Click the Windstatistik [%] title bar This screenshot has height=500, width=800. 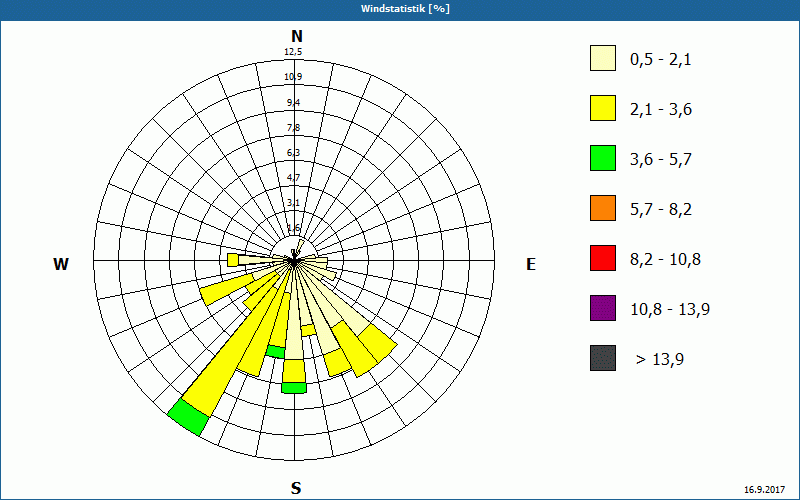[400, 10]
